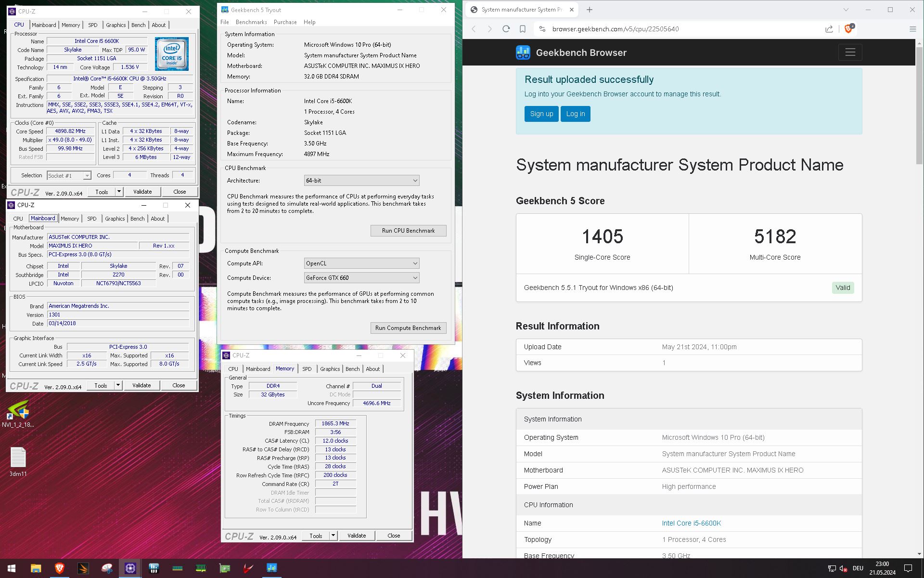Open the Brave browser main menu
Screen dimensions: 924x578
pyautogui.click(x=912, y=29)
